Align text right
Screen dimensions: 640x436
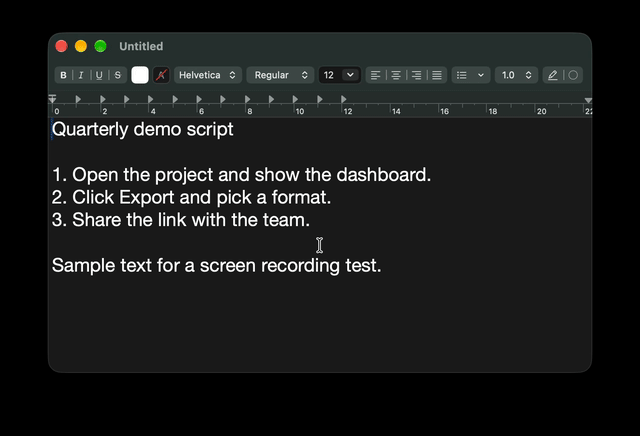click(416, 75)
